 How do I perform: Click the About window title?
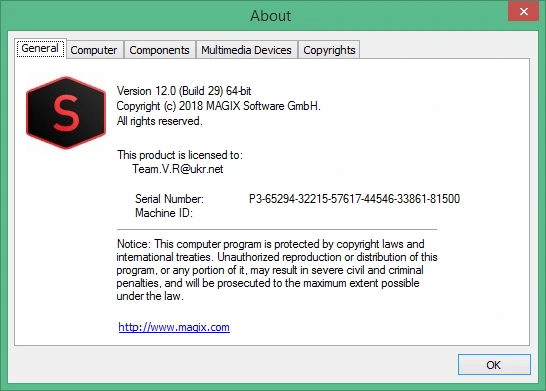point(271,16)
